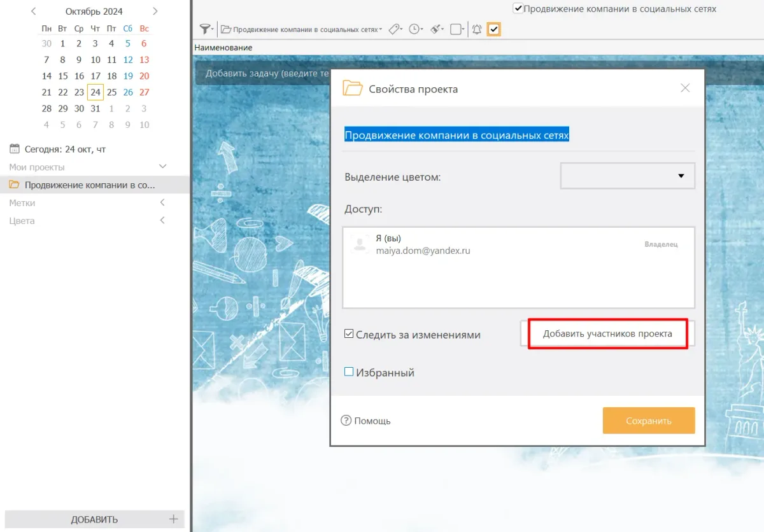Click the bell reminder icon
Image resolution: width=764 pixels, height=532 pixels.
pos(476,29)
